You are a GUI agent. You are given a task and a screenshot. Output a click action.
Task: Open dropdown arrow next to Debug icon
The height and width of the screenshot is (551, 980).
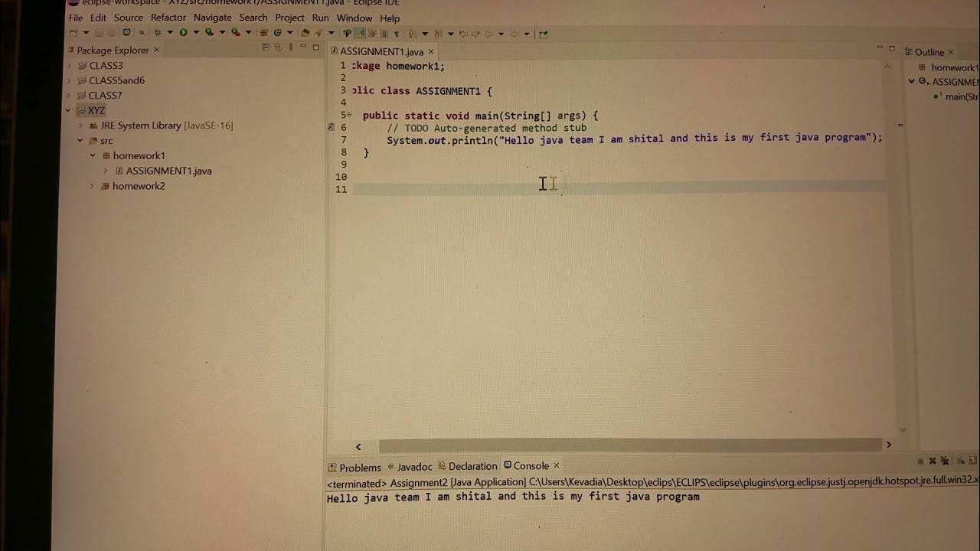170,33
